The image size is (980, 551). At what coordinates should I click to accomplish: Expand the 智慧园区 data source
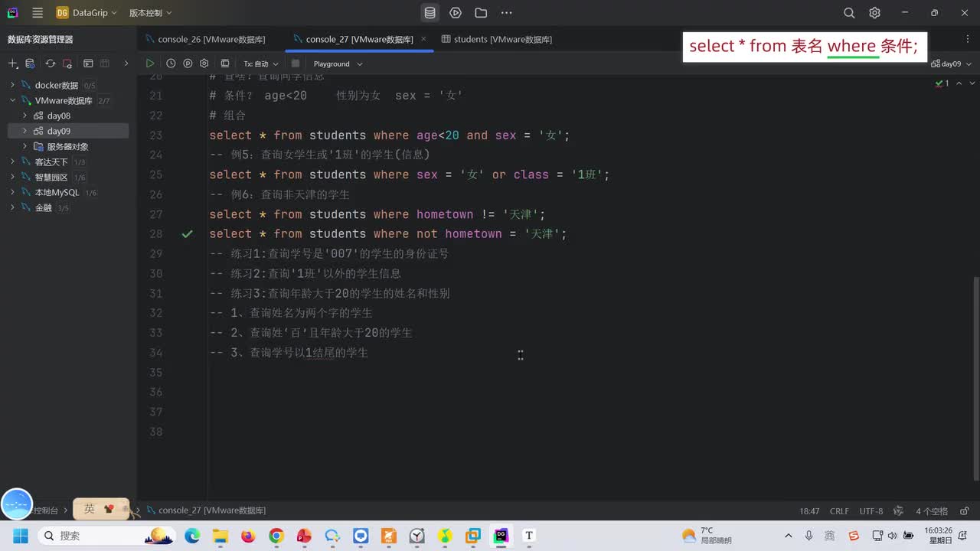click(13, 177)
